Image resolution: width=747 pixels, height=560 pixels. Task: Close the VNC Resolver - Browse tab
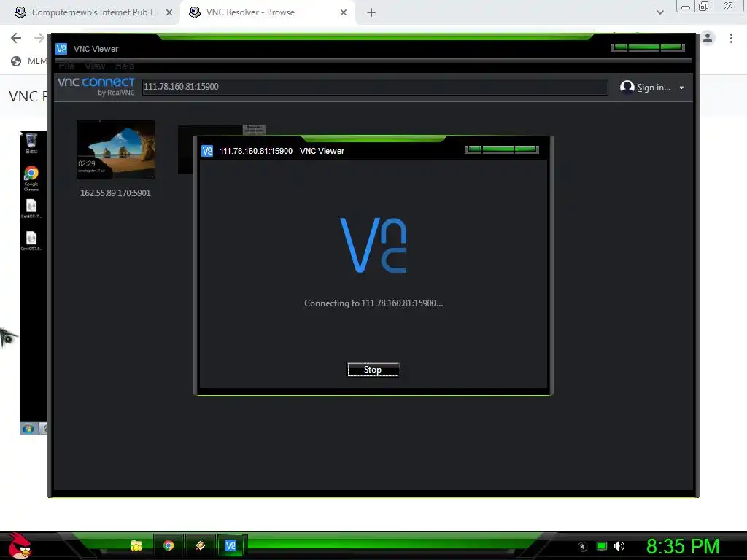click(x=344, y=12)
